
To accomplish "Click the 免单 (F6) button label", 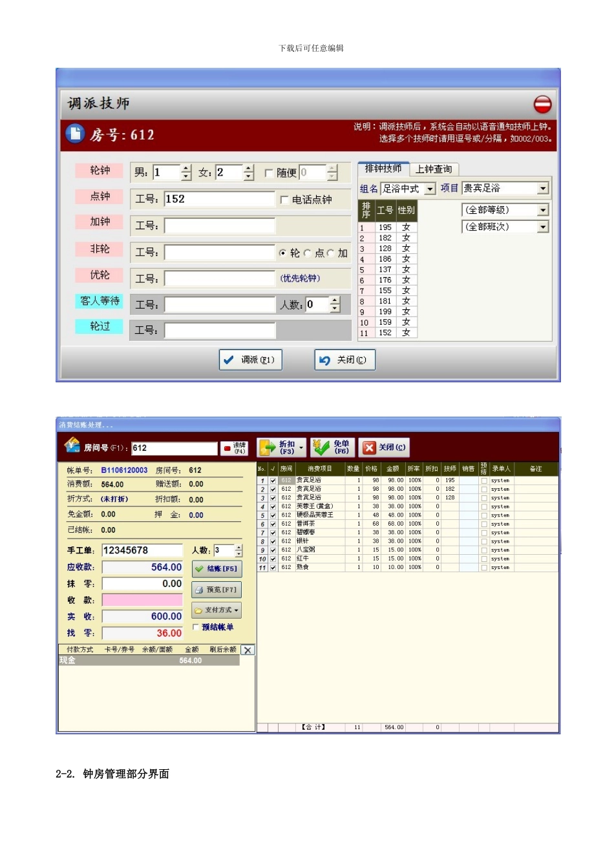I will pos(342,447).
